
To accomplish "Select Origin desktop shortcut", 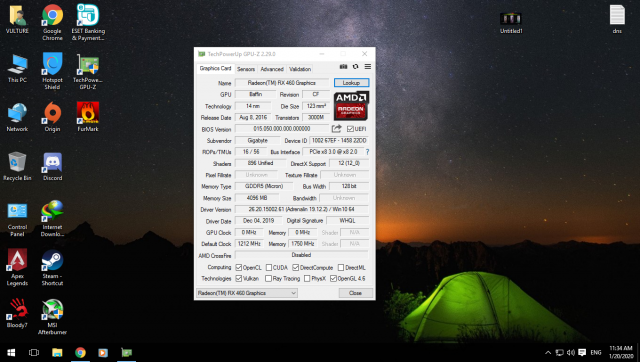I will click(52, 118).
